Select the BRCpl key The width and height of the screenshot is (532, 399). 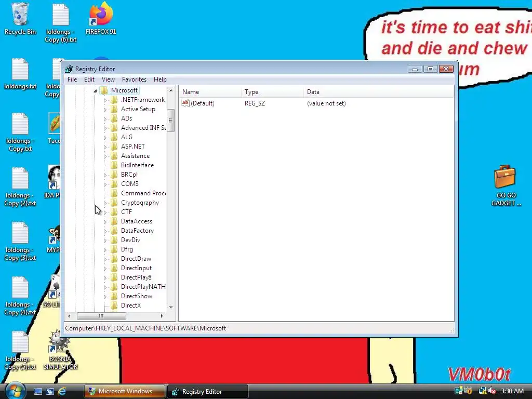click(x=129, y=175)
